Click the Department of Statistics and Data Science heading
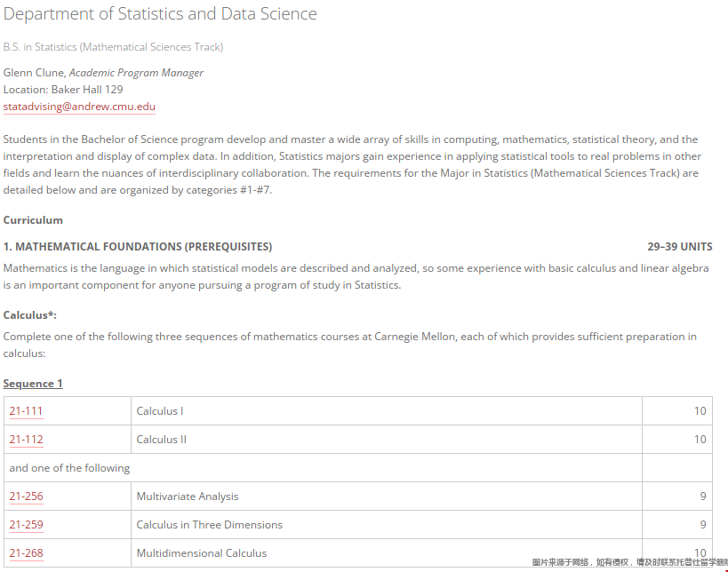 (160, 14)
